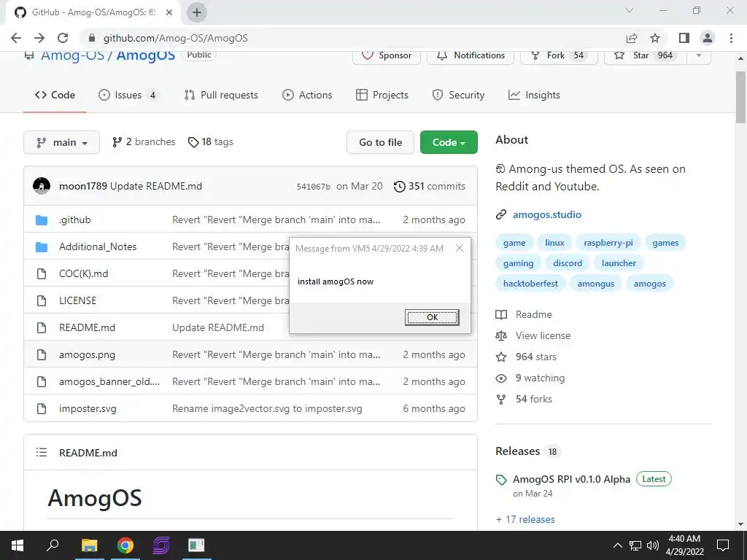Click the browser address bar
The height and width of the screenshot is (560, 747).
tap(352, 38)
